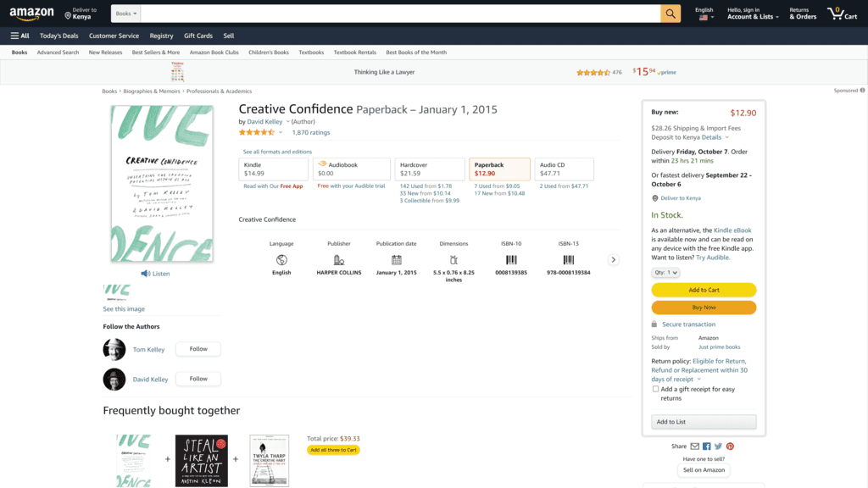Open the Try Audible link
Image resolution: width=868 pixels, height=488 pixels.
[712, 258]
